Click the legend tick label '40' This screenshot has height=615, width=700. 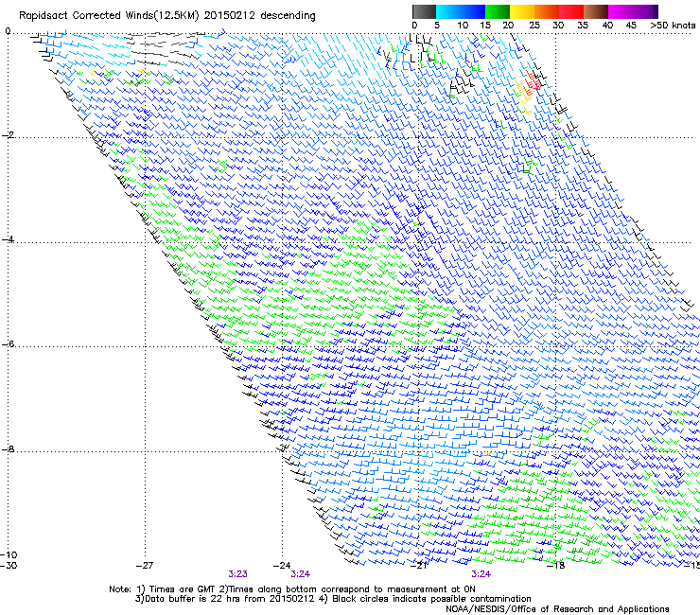coord(607,25)
